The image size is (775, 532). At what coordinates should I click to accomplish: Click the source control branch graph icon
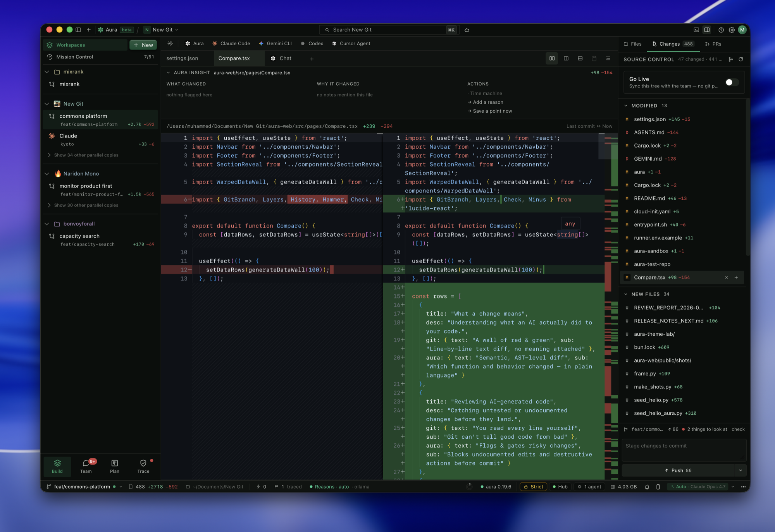730,59
